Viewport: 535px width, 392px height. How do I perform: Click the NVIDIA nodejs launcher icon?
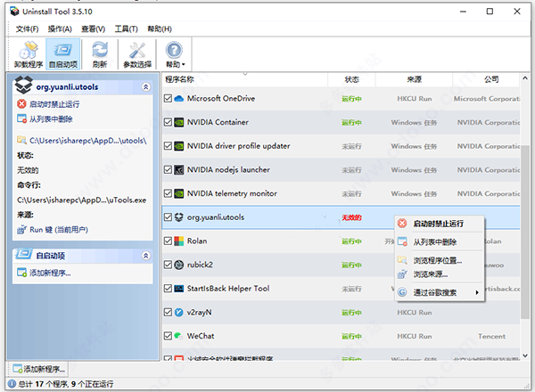[179, 169]
